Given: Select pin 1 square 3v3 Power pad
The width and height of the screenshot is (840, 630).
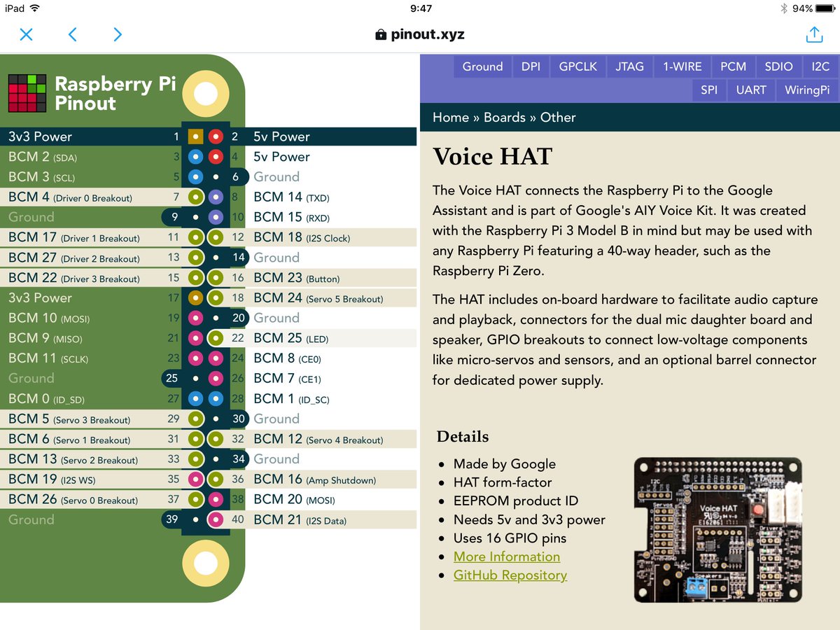Looking at the screenshot, I should pos(196,136).
